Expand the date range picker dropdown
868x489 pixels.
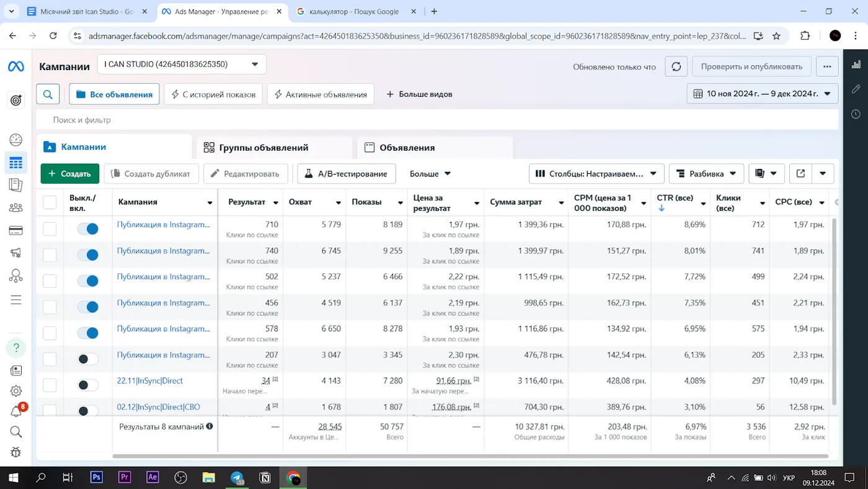pos(763,94)
